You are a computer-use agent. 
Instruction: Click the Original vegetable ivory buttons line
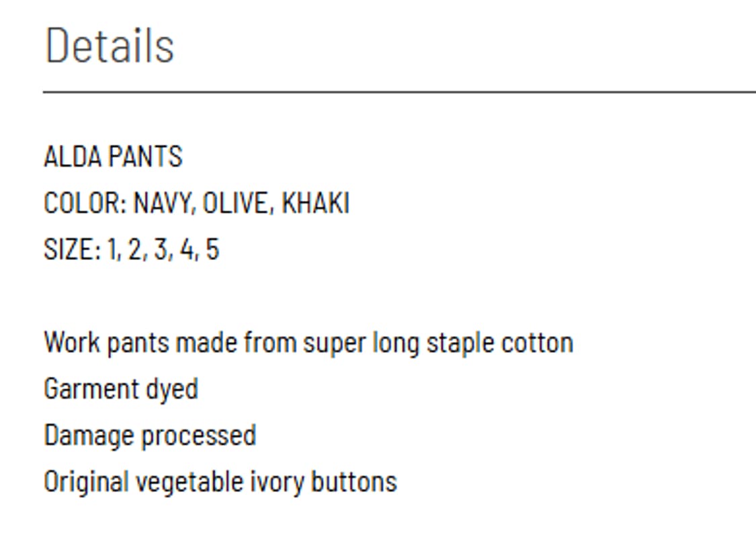tap(220, 482)
